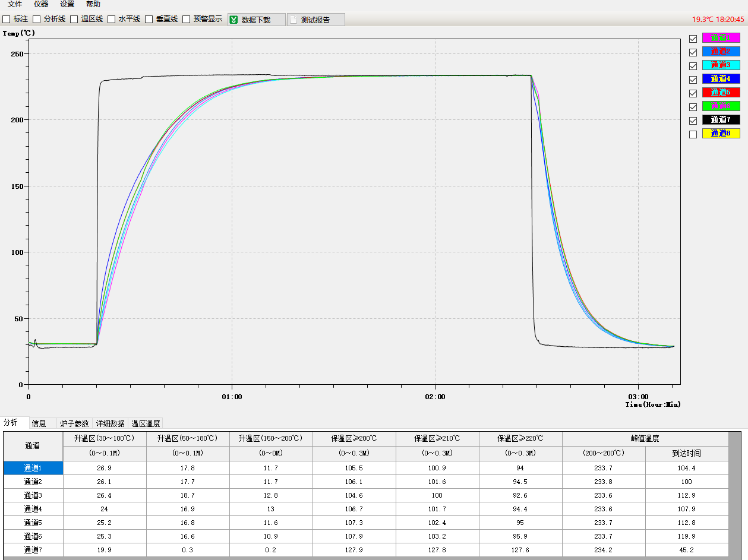Open the 文件 menu
This screenshot has width=748, height=560.
(15, 4)
